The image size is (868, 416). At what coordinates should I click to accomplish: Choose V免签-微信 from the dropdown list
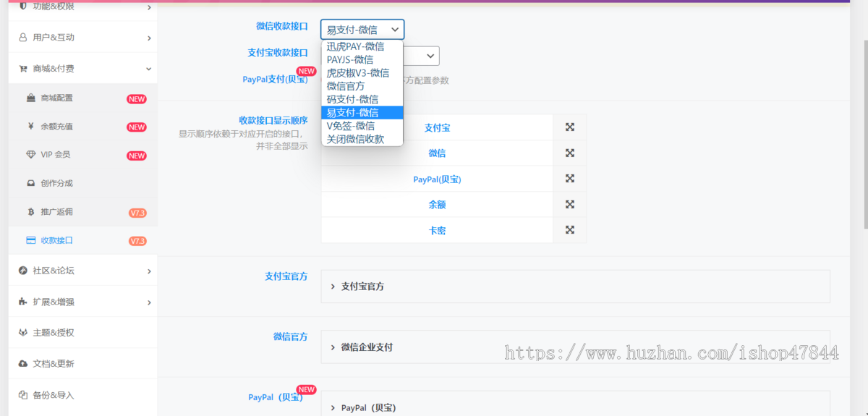362,126
